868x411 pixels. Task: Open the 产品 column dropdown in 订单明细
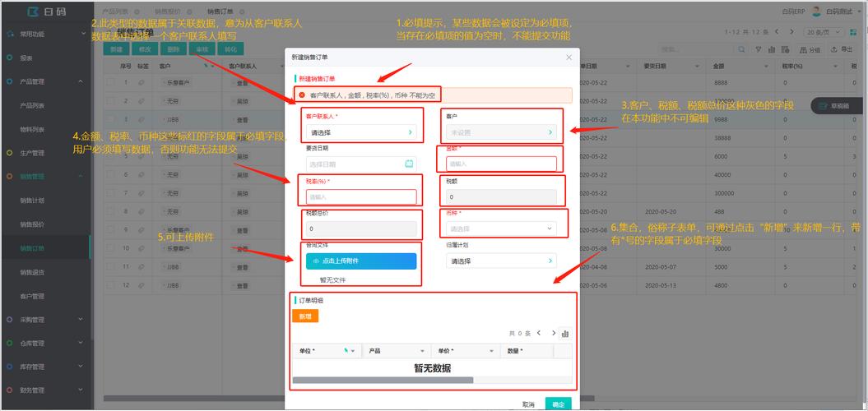pyautogui.click(x=422, y=351)
